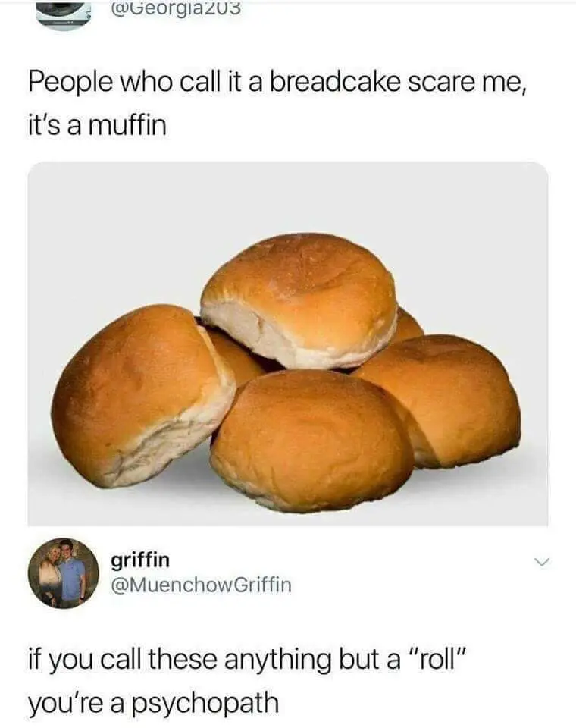Select the words "you're a" in the reply
The height and width of the screenshot is (728, 576).
76,704
